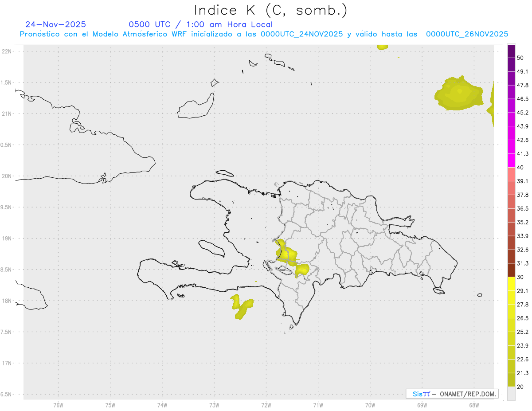
Task: Click the latitude label "21N"
Action: point(7,114)
